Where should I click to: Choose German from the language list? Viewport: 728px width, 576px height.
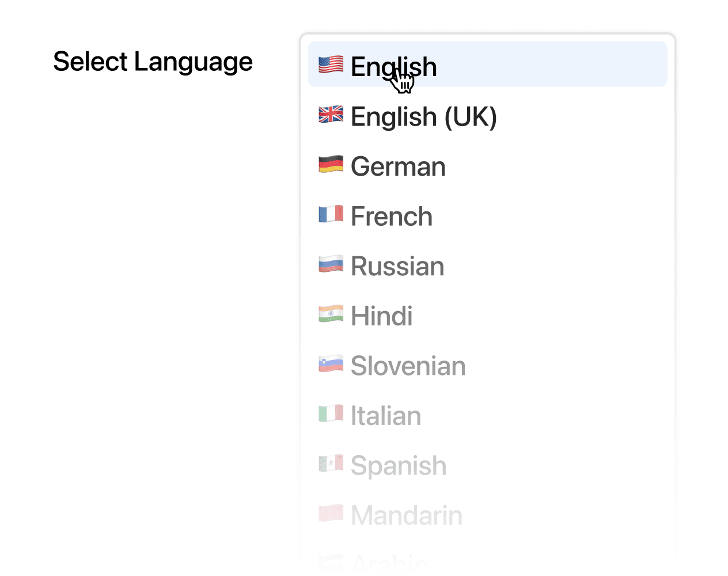click(397, 166)
